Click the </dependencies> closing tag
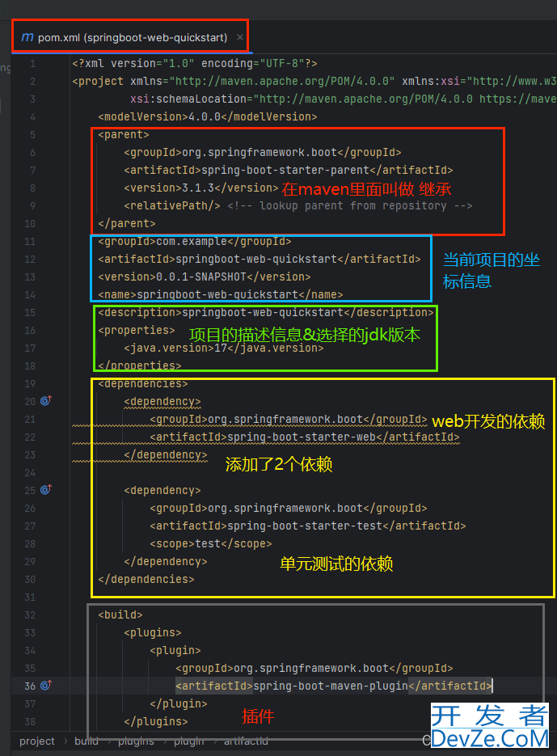Viewport: 557px width, 756px height. coord(146,579)
